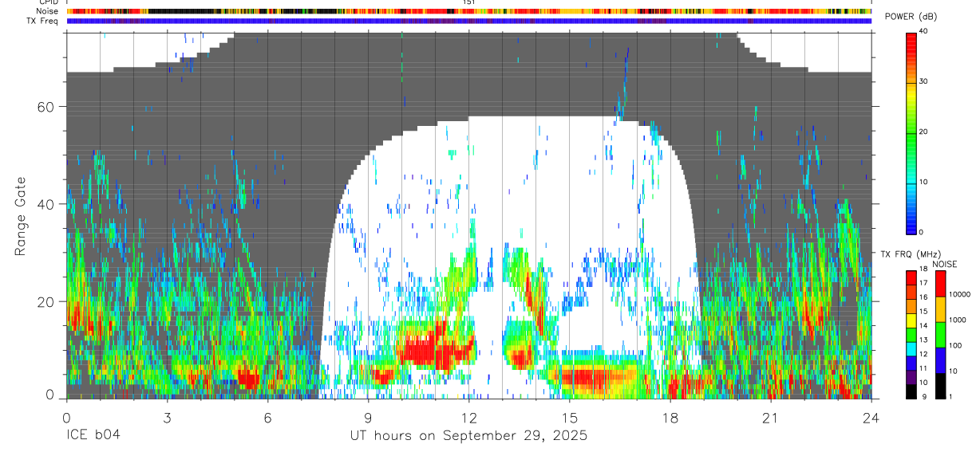The width and height of the screenshot is (980, 452).
Task: Click the 15 hour tick on time axis
Action: click(569, 417)
